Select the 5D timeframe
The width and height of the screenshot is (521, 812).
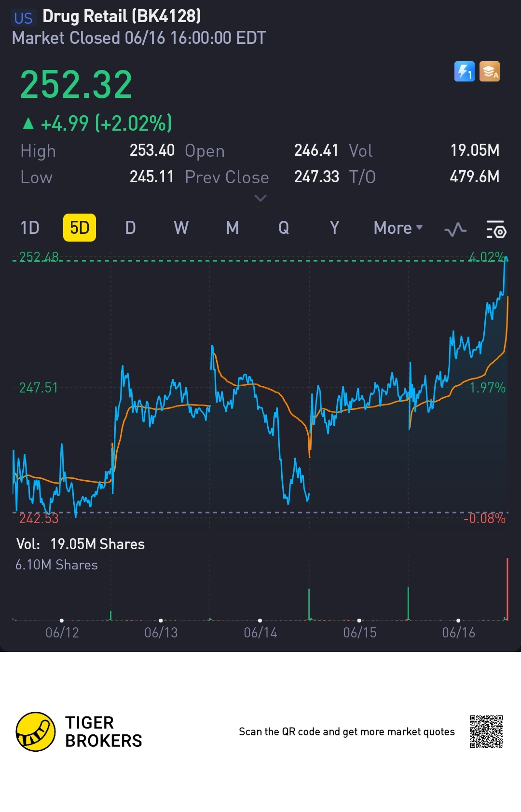(80, 228)
